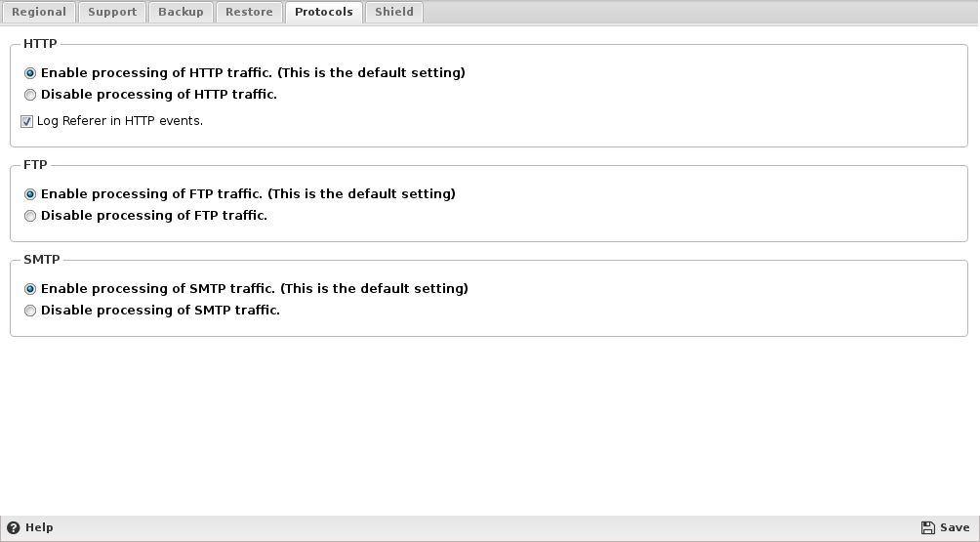Disable processing of HTTP traffic
The width and height of the screenshot is (980, 542).
pyautogui.click(x=30, y=95)
